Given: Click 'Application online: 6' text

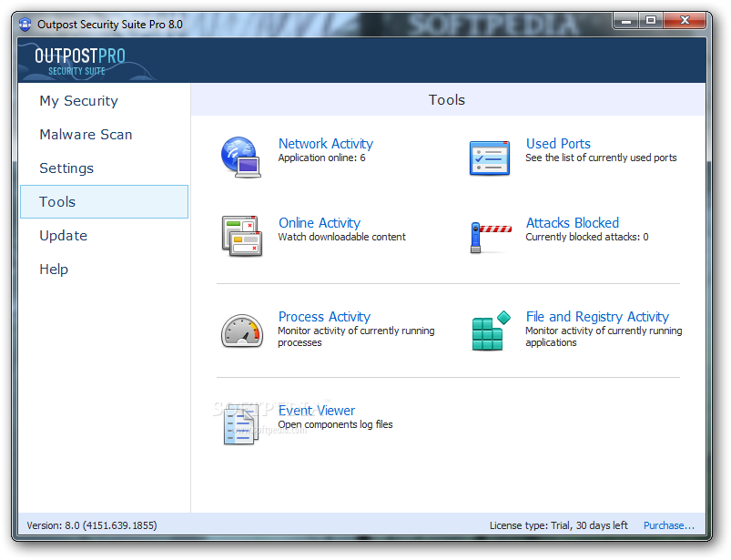Looking at the screenshot, I should [x=321, y=158].
